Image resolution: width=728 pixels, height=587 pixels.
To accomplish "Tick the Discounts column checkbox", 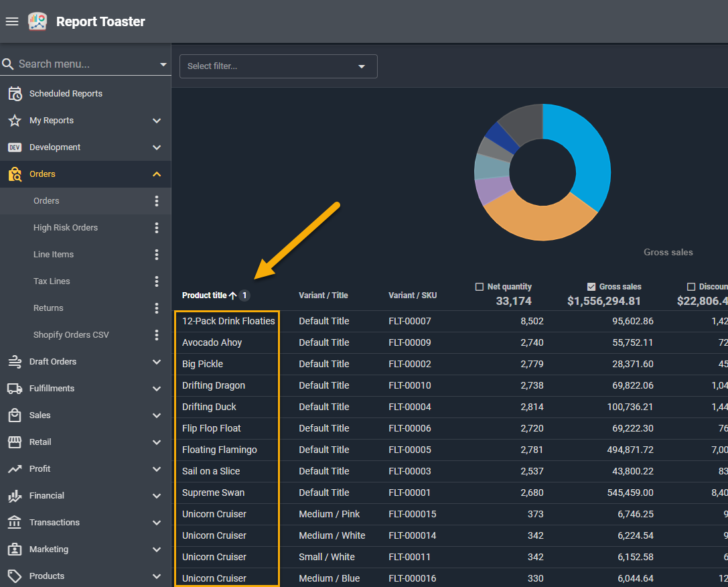I will (691, 287).
